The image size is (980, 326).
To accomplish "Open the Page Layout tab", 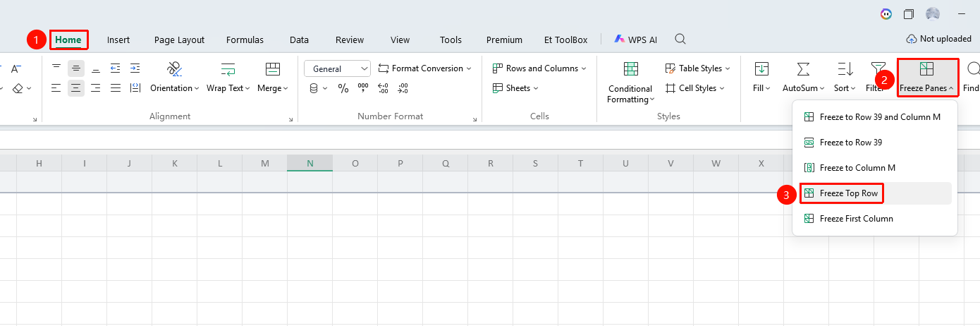I will 179,40.
